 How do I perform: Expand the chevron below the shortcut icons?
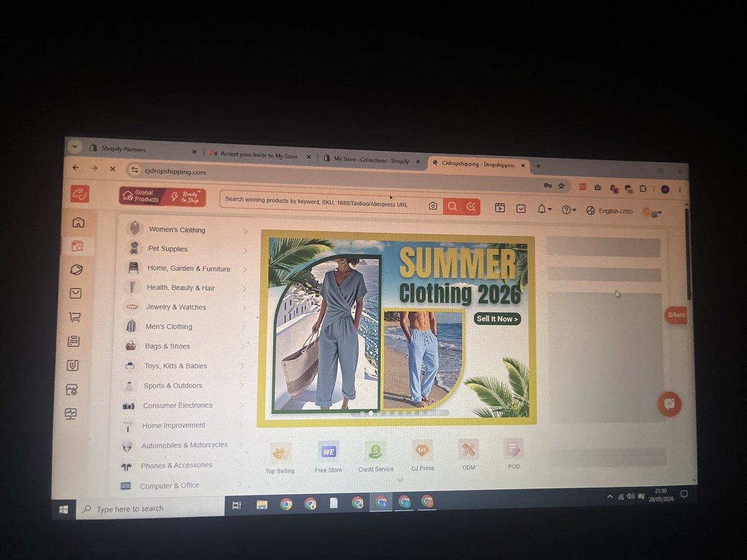click(400, 480)
